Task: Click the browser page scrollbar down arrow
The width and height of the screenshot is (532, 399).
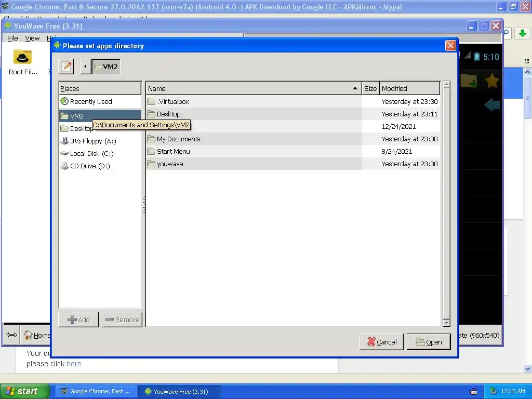Action: click(527, 368)
